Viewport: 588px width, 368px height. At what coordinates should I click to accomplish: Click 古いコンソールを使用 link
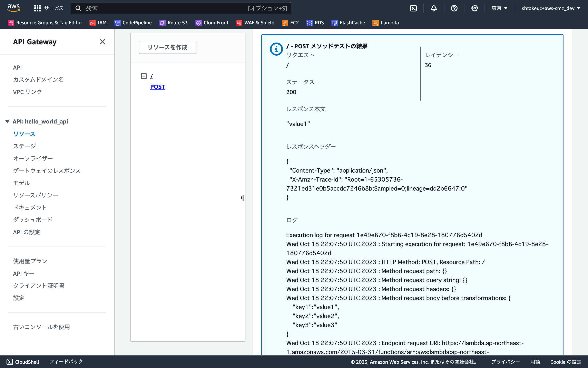point(42,327)
